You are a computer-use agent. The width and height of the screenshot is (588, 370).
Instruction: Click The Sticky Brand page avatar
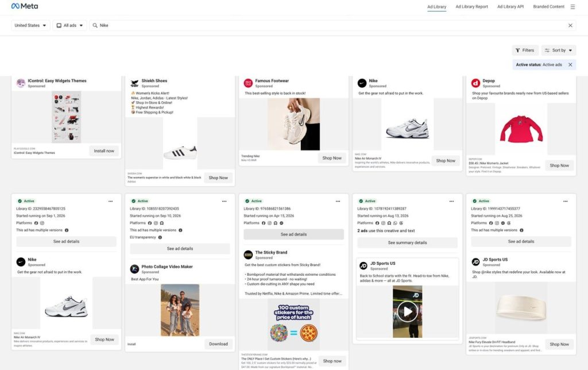pyautogui.click(x=248, y=255)
